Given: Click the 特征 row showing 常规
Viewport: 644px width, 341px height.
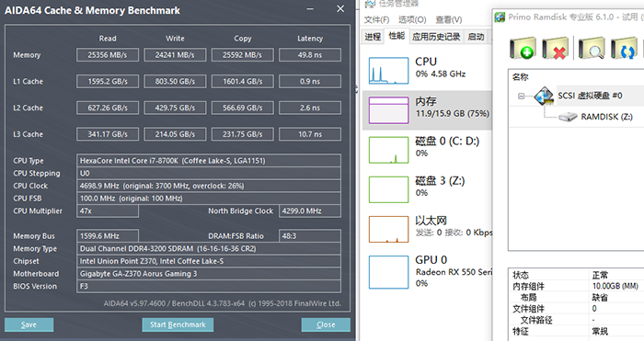Looking at the screenshot, I should tap(576, 331).
